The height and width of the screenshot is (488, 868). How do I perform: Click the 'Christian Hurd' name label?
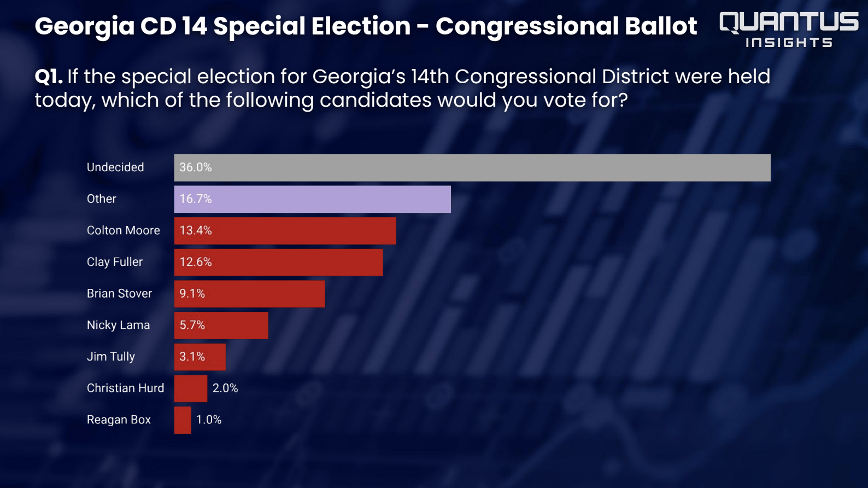pos(125,388)
